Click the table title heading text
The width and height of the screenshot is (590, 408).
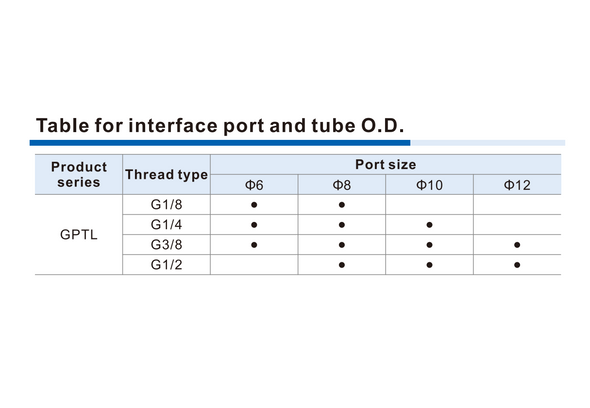click(220, 126)
